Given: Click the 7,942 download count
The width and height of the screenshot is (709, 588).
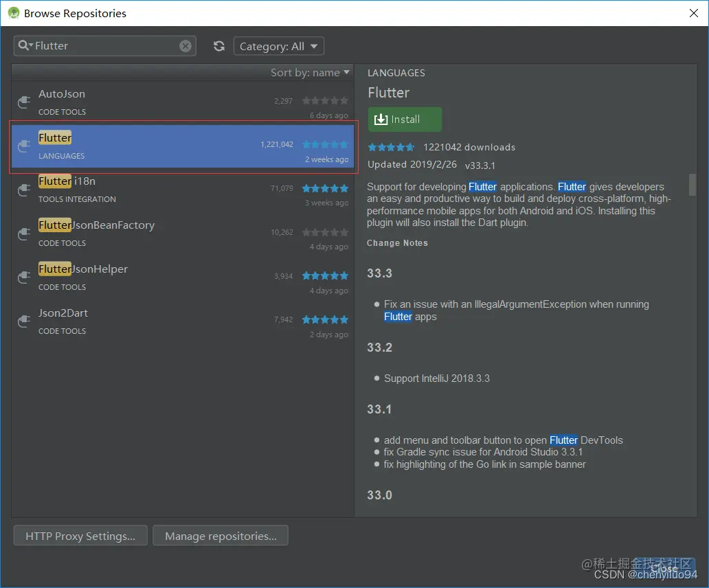Looking at the screenshot, I should 284,319.
